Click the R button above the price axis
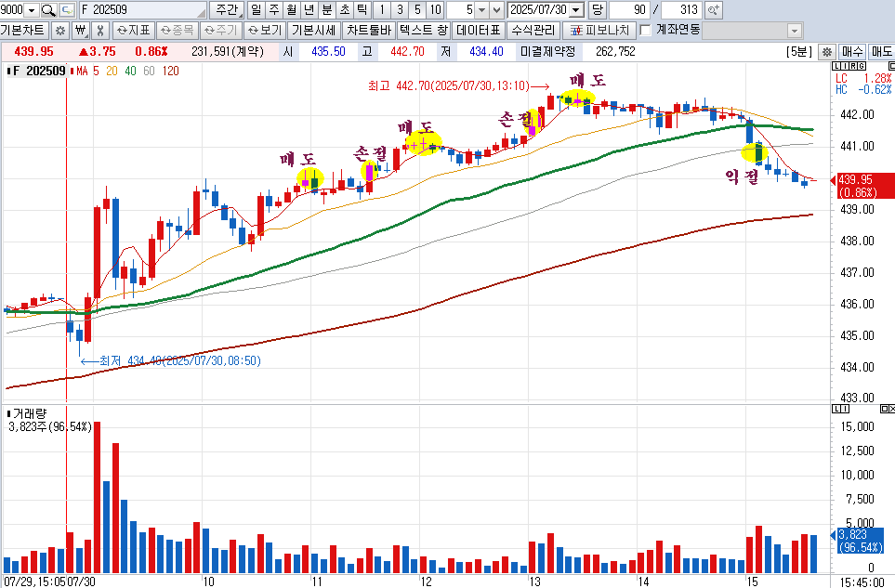The image size is (895, 588). pos(853,67)
